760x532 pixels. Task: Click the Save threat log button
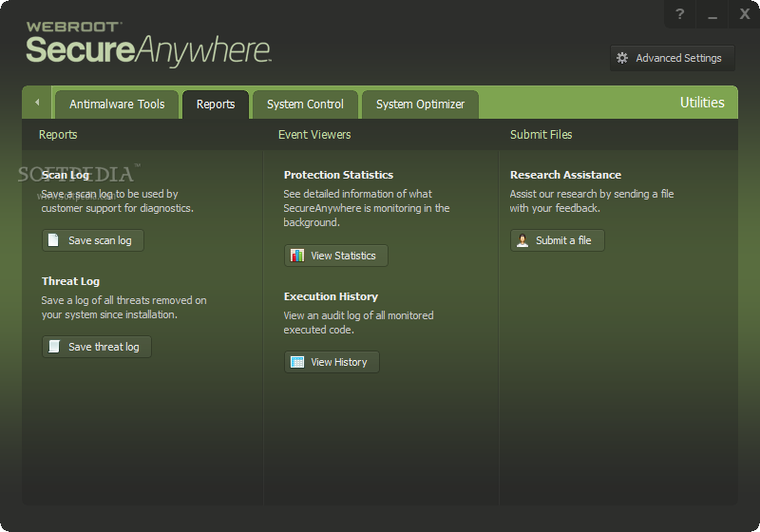pos(97,347)
